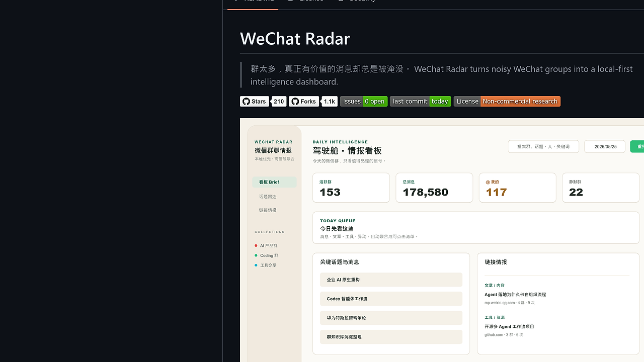Image resolution: width=644 pixels, height=362 pixels.
Task: Open the 群知识库沉淀整理 topic row
Action: [391, 337]
